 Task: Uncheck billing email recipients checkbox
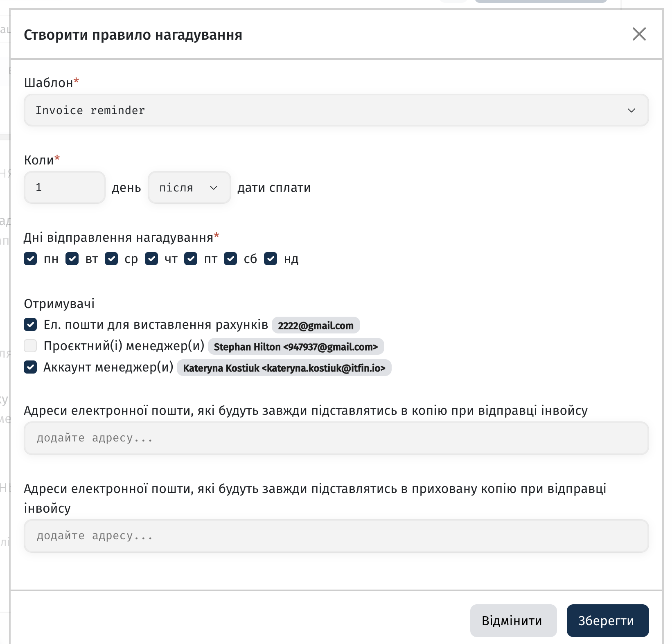click(x=30, y=324)
